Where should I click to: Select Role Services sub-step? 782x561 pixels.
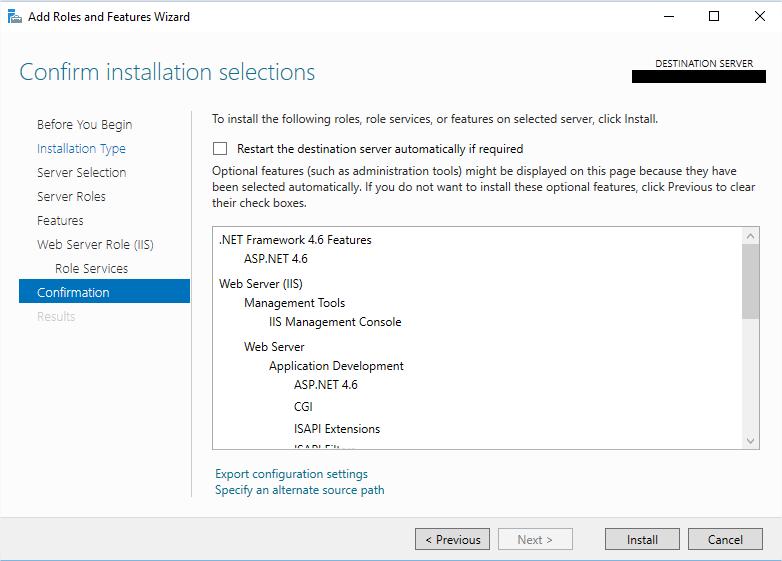point(91,269)
